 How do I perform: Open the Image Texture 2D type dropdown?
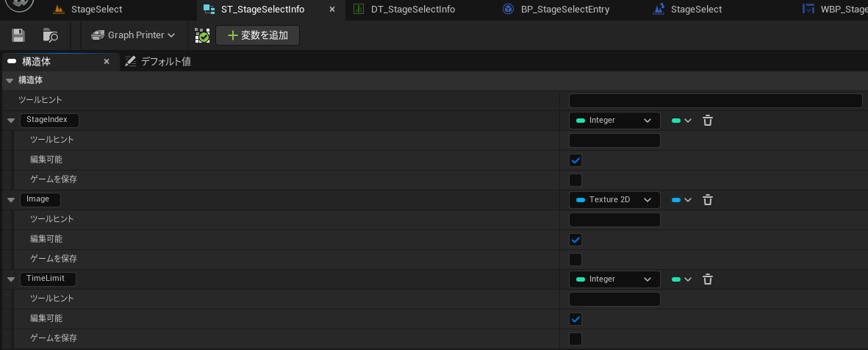coord(614,200)
